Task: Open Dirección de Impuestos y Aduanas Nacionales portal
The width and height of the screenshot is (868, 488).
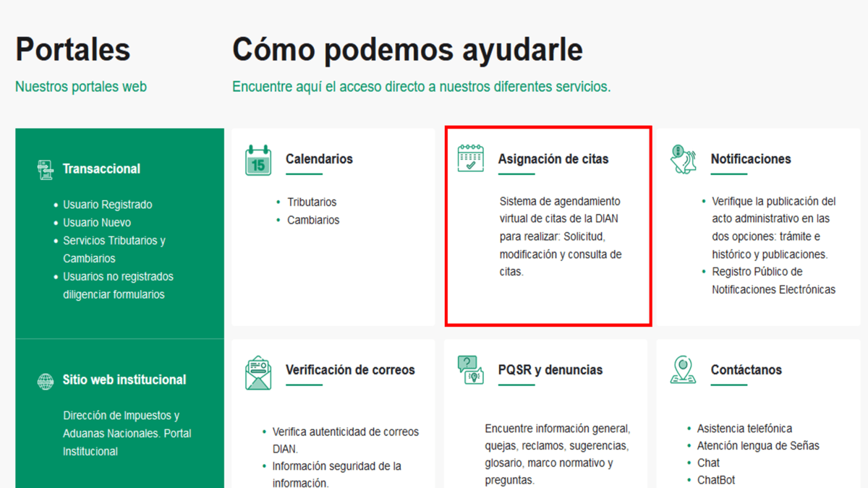Action: click(x=127, y=434)
